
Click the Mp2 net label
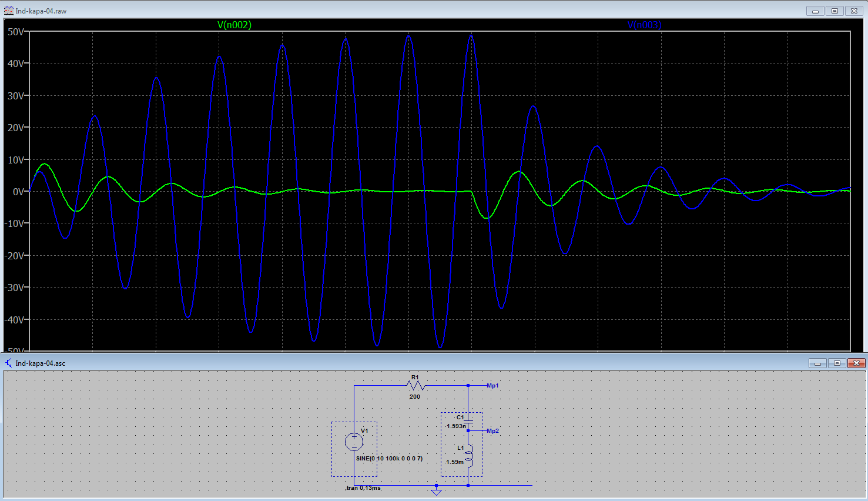pyautogui.click(x=492, y=431)
